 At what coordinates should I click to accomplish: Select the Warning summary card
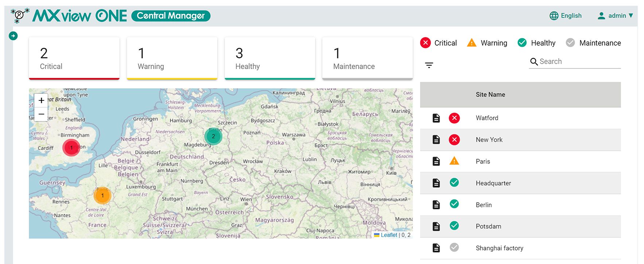(x=172, y=58)
